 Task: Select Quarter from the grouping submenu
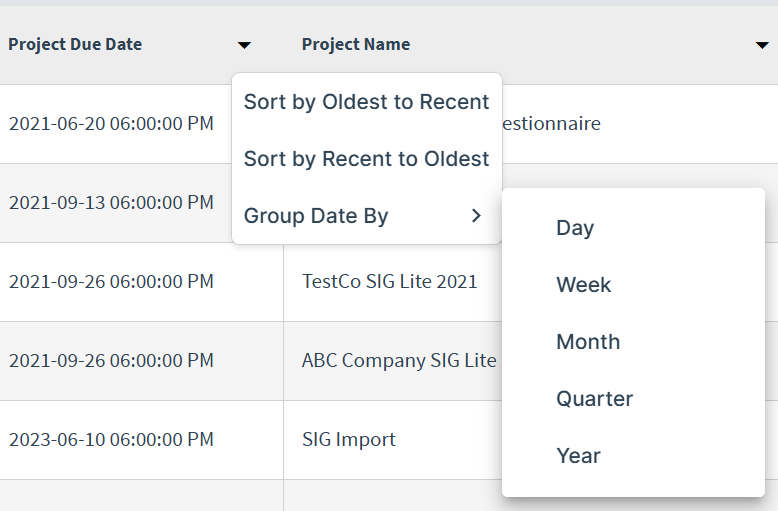click(x=594, y=399)
